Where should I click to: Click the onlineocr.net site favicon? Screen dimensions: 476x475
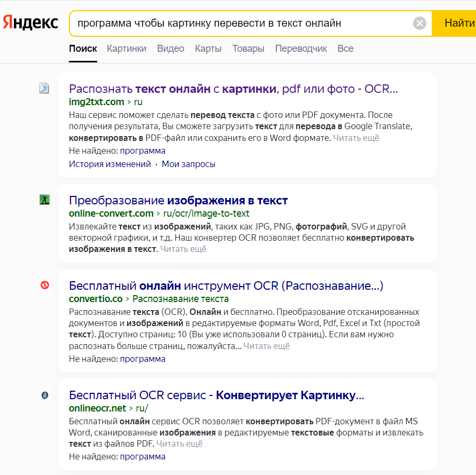point(44,395)
